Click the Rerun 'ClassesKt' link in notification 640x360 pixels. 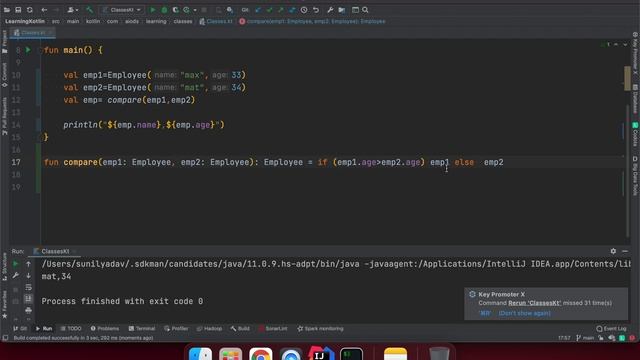click(534, 303)
